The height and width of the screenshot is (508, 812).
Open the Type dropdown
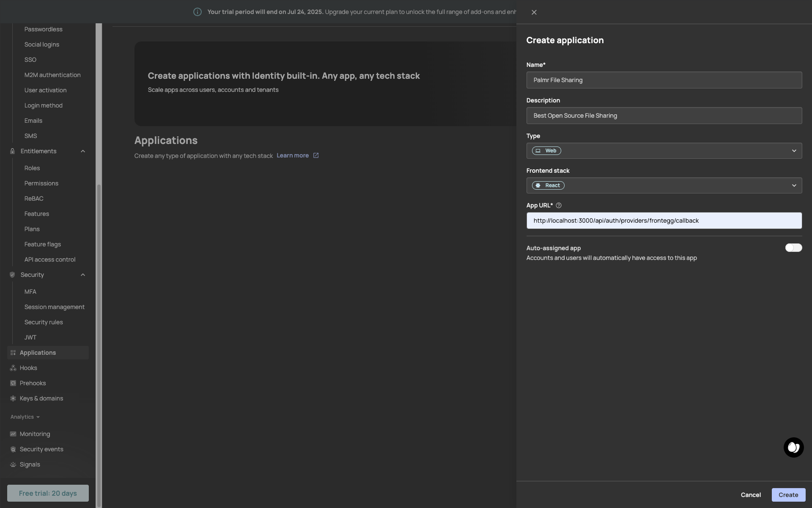[664, 151]
